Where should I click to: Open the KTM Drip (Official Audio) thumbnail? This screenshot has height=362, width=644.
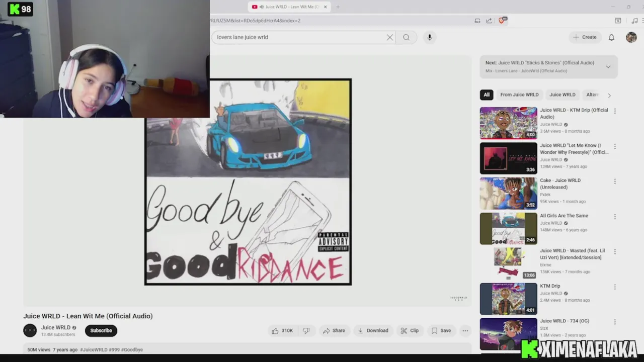point(509,123)
